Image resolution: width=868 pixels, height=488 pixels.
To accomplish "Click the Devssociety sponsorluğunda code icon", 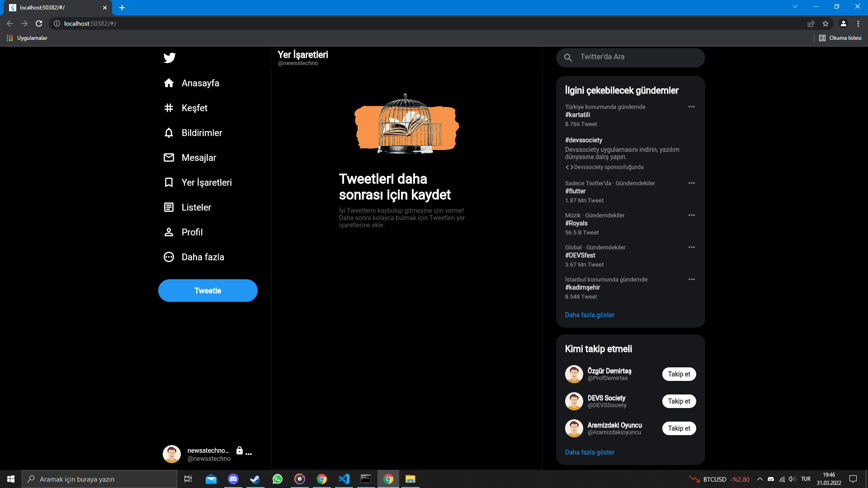I will pyautogui.click(x=569, y=167).
